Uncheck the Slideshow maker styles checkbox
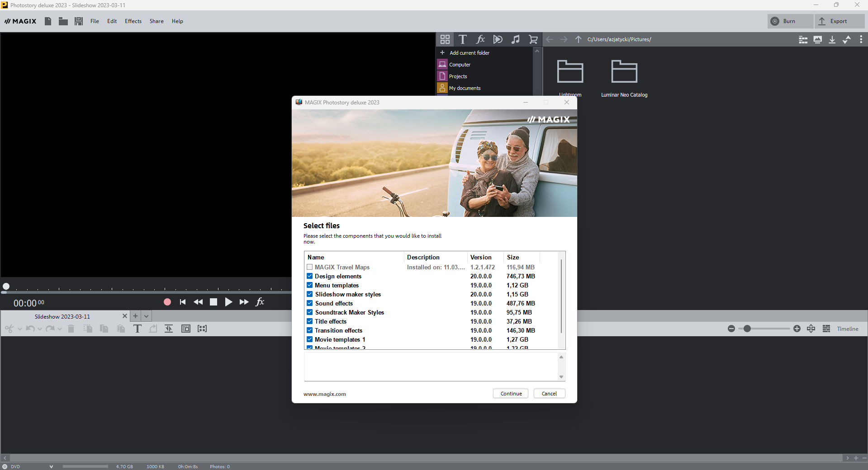Screen dimensions: 868x470 pyautogui.click(x=310, y=294)
